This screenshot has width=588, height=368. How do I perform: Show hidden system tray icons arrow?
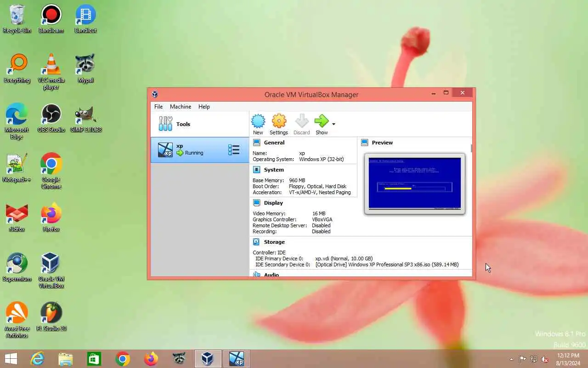[x=511, y=359]
